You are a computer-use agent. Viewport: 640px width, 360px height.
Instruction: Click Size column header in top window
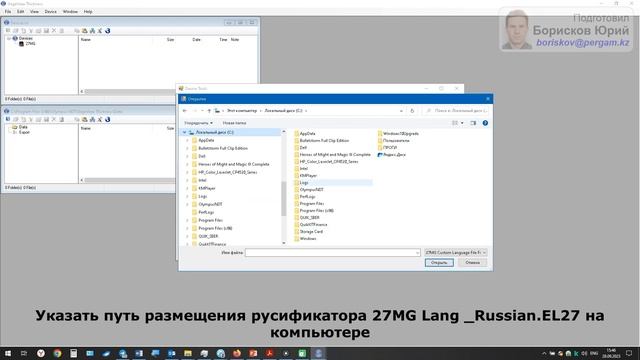tap(170, 40)
